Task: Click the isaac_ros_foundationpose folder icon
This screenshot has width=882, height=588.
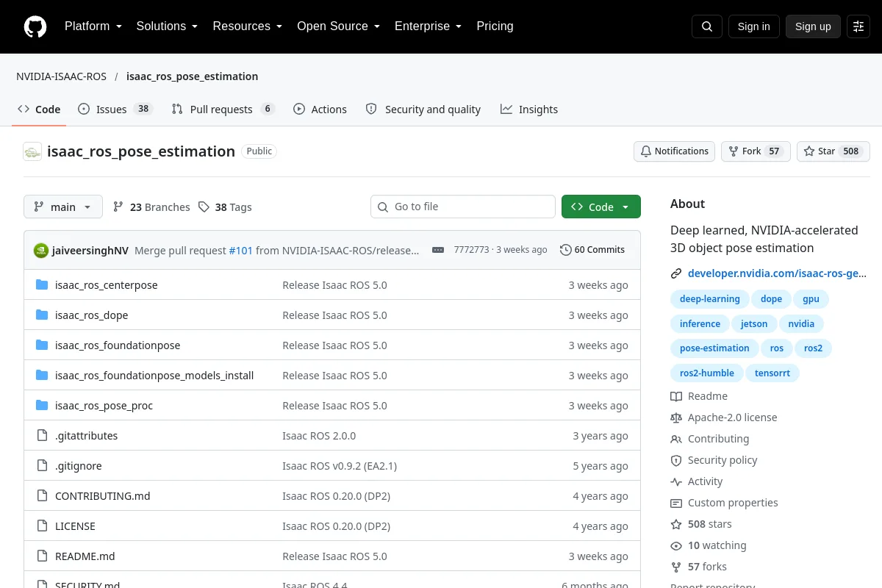Action: pos(42,345)
